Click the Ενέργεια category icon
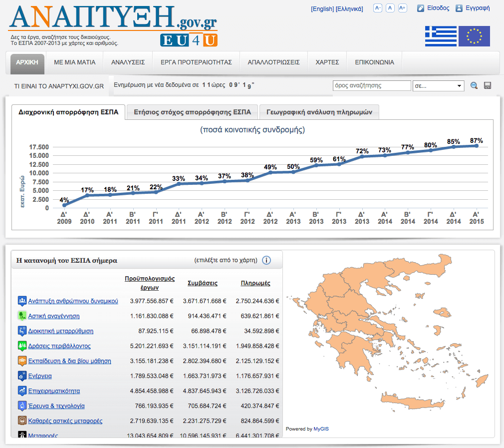The image size is (504, 448). pyautogui.click(x=22, y=376)
